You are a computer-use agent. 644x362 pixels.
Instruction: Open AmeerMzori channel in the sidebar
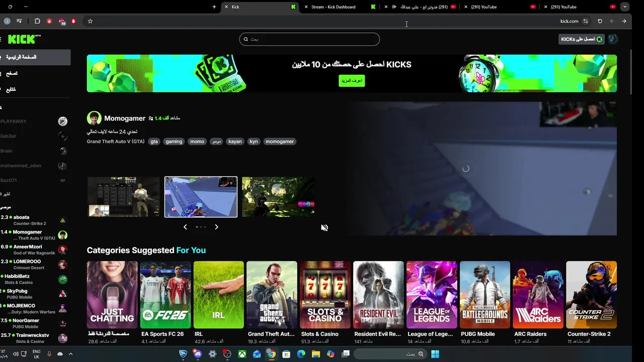pos(34,250)
